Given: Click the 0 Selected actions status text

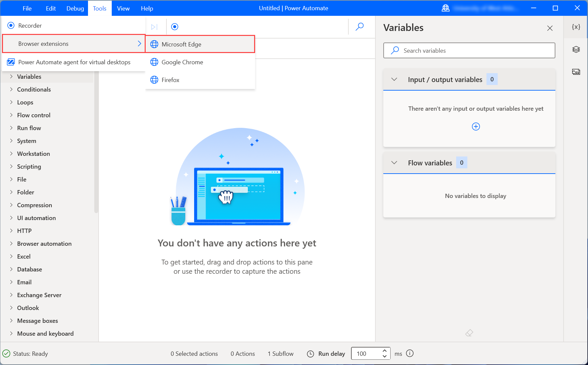Looking at the screenshot, I should [x=194, y=353].
